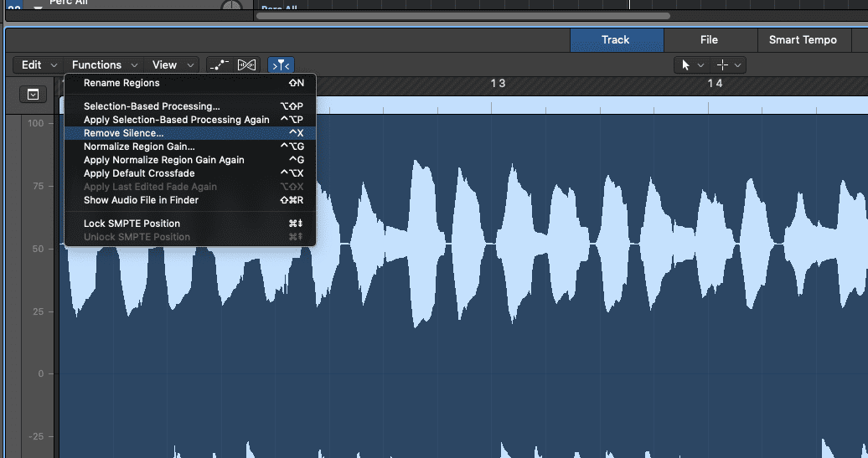
Task: Open the Edit dropdown menu
Action: 39,64
